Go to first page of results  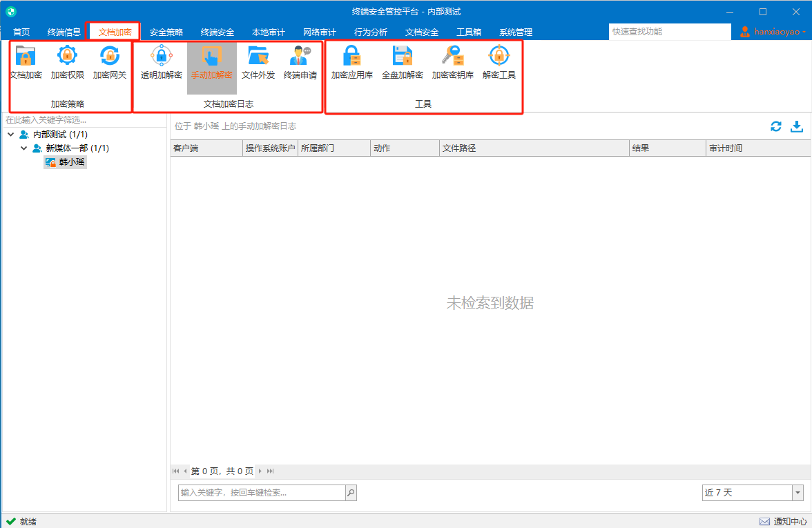tap(175, 471)
